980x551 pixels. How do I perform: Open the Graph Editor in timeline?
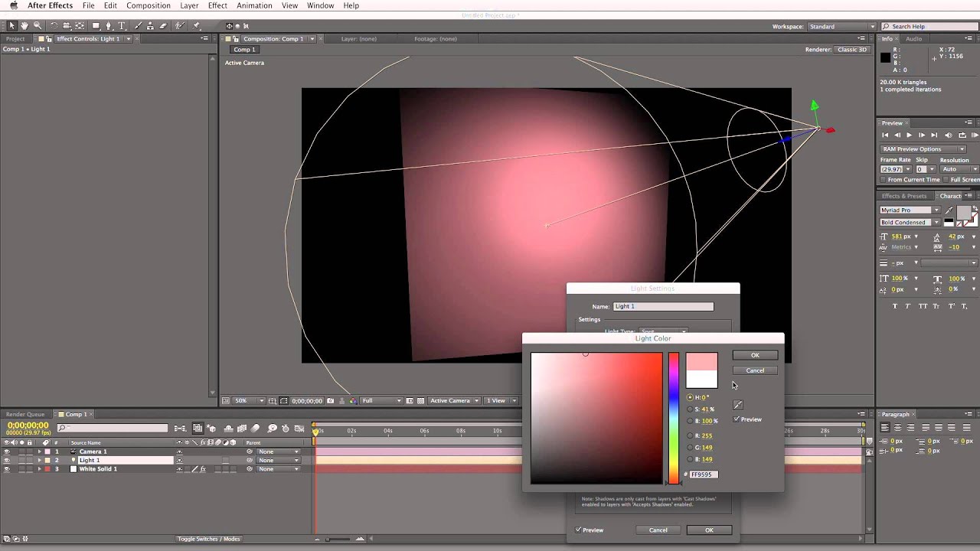299,429
